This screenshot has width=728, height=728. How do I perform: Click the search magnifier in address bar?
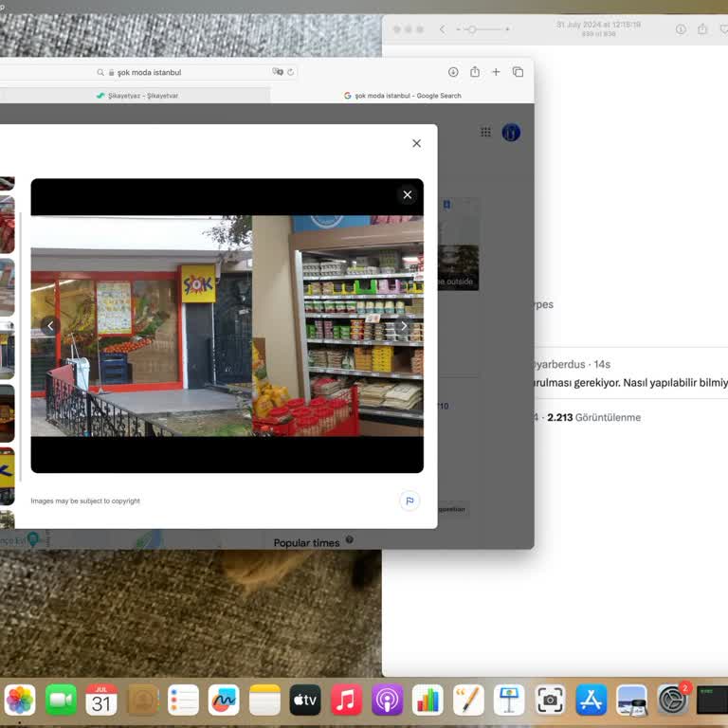tap(100, 72)
